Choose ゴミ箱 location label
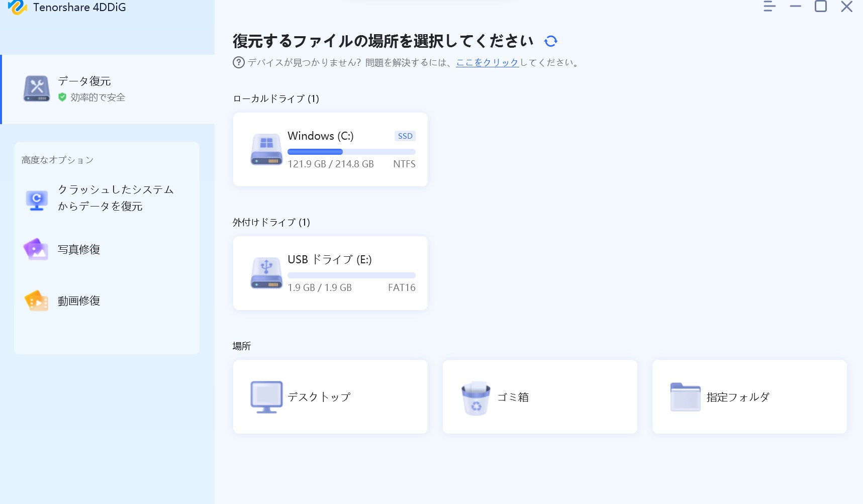This screenshot has width=863, height=504. (513, 397)
